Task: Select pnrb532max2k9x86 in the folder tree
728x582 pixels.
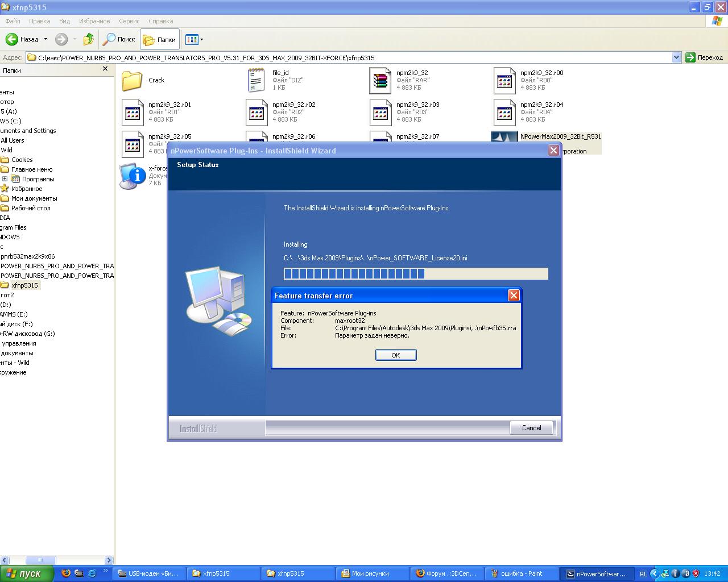Action: point(28,256)
